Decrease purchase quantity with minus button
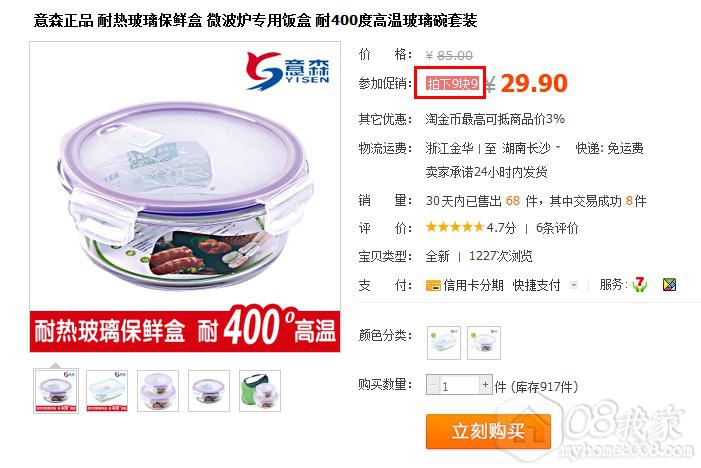 (433, 384)
